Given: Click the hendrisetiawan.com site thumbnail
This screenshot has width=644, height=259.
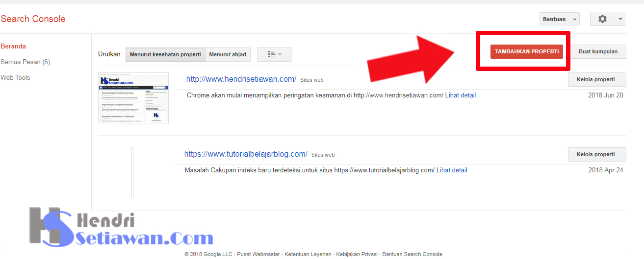Looking at the screenshot, I should [x=133, y=98].
